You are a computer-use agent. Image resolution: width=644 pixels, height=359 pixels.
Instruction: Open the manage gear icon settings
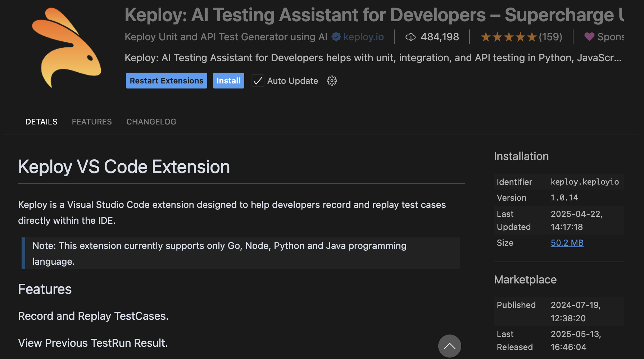click(332, 81)
